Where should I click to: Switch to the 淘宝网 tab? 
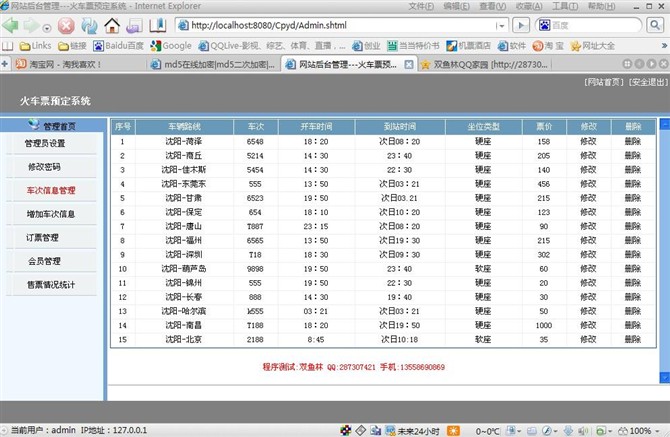[77, 65]
